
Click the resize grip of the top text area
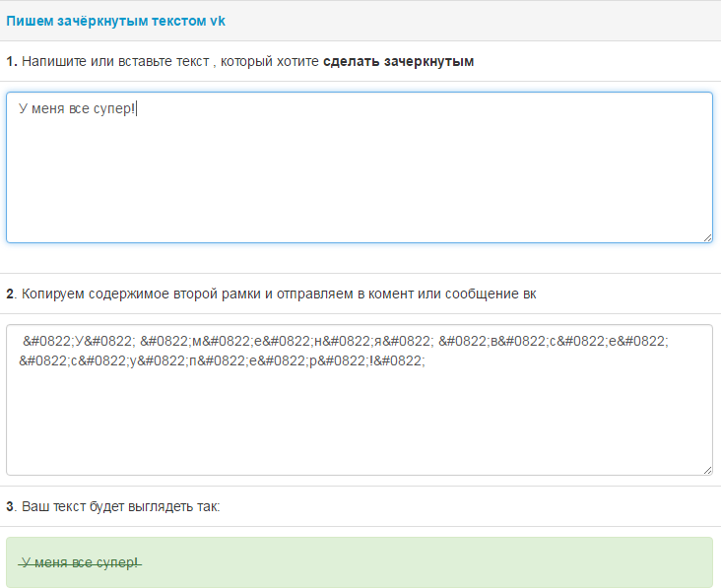[707, 236]
